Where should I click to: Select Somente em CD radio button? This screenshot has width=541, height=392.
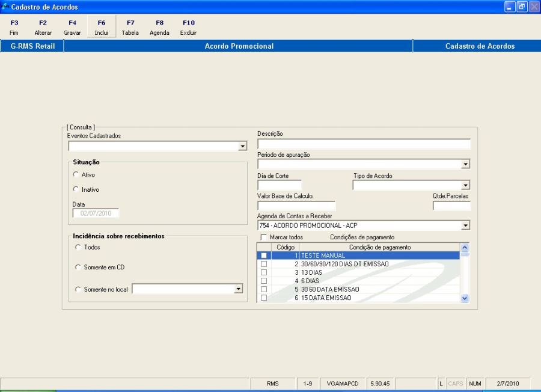[78, 267]
